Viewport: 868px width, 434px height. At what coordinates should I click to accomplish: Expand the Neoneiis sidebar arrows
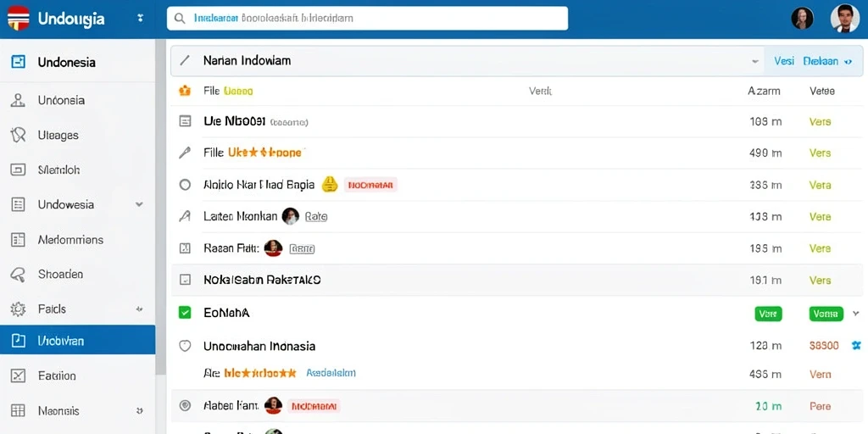coord(140,411)
